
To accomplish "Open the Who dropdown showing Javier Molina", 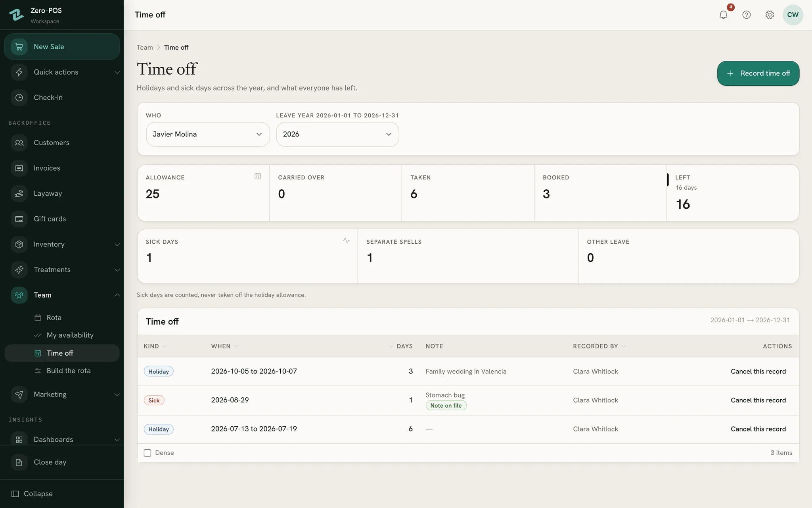I will pyautogui.click(x=208, y=134).
